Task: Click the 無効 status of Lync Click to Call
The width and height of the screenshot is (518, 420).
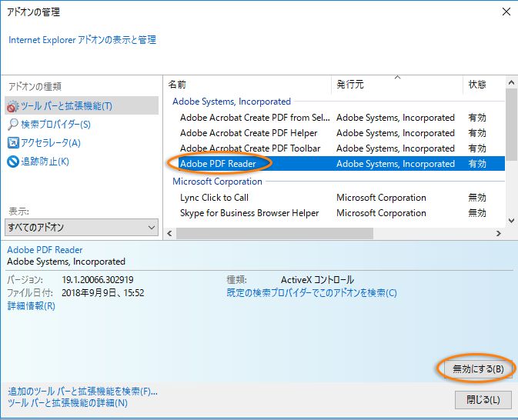Action: pos(477,198)
